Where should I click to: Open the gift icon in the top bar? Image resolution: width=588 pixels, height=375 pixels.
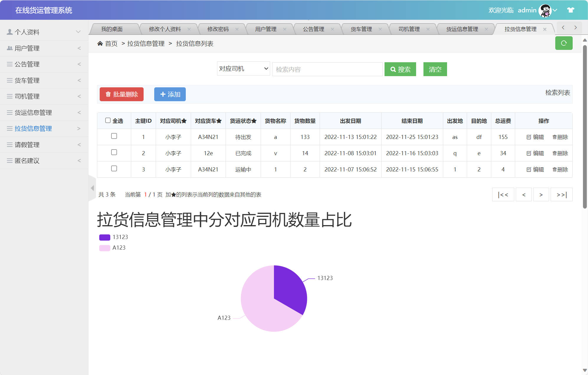(571, 10)
